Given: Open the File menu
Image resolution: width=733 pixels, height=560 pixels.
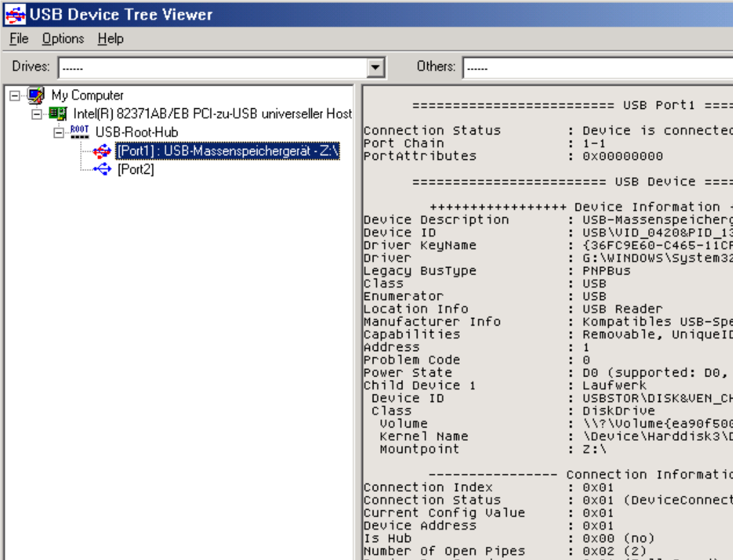Looking at the screenshot, I should coord(18,39).
